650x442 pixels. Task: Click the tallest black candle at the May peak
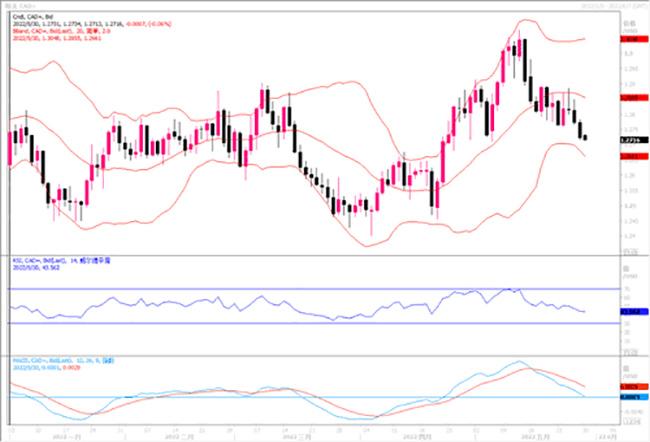tap(525, 60)
